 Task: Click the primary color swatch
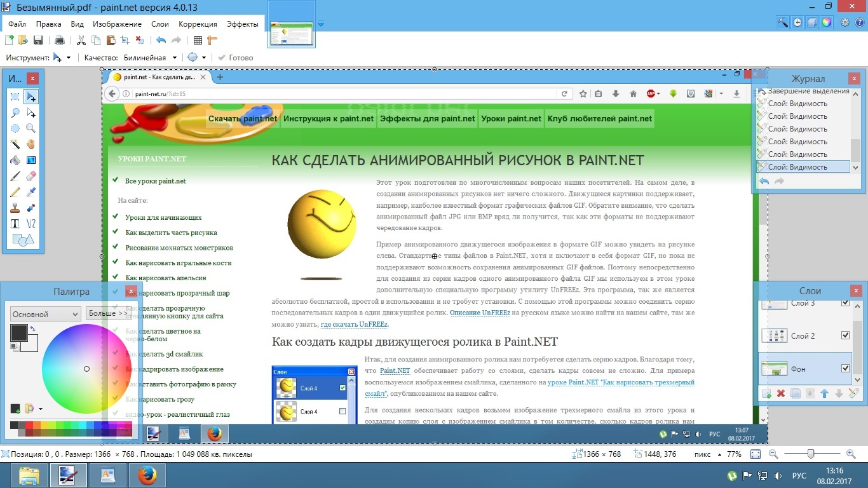(x=18, y=332)
